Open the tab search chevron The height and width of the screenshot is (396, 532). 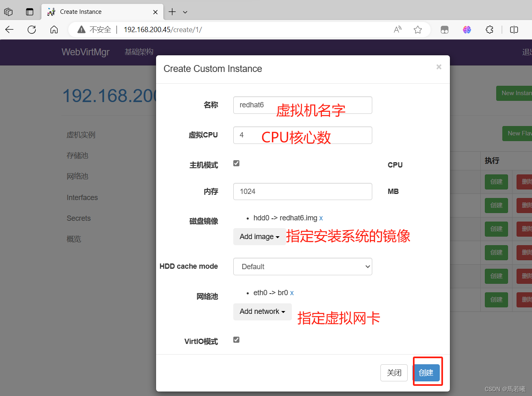[x=185, y=12]
